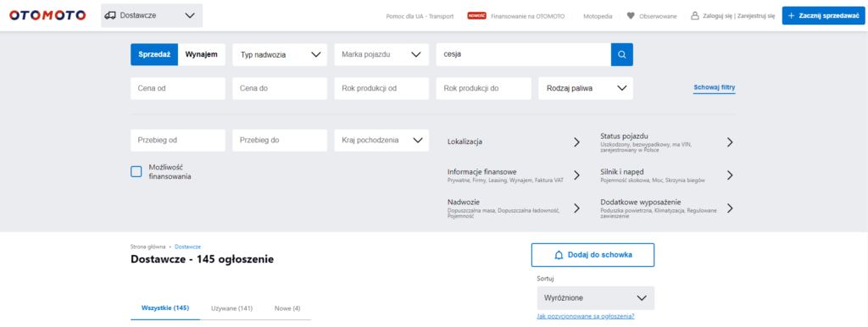Click the Dostawcze breadcrumb link

187,247
